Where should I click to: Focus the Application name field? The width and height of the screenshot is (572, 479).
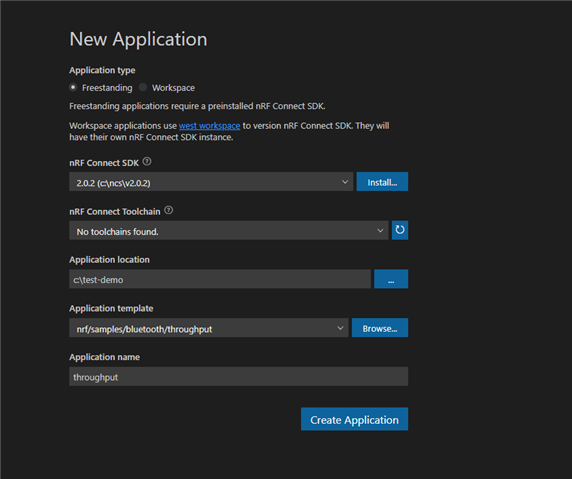pos(239,376)
